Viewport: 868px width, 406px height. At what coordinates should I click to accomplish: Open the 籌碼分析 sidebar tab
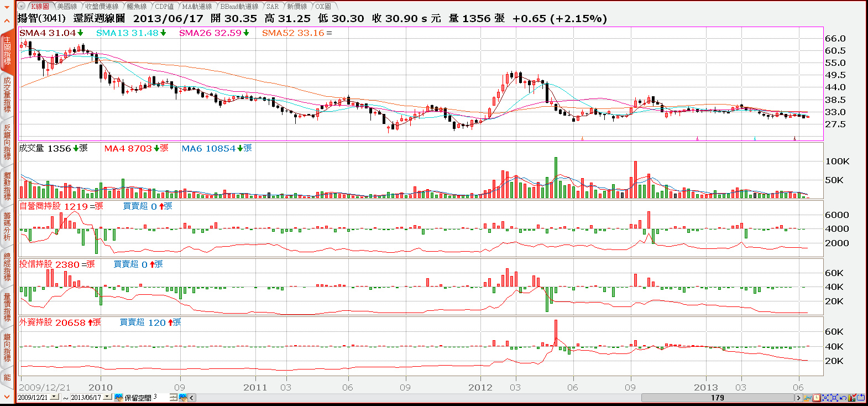(7, 226)
